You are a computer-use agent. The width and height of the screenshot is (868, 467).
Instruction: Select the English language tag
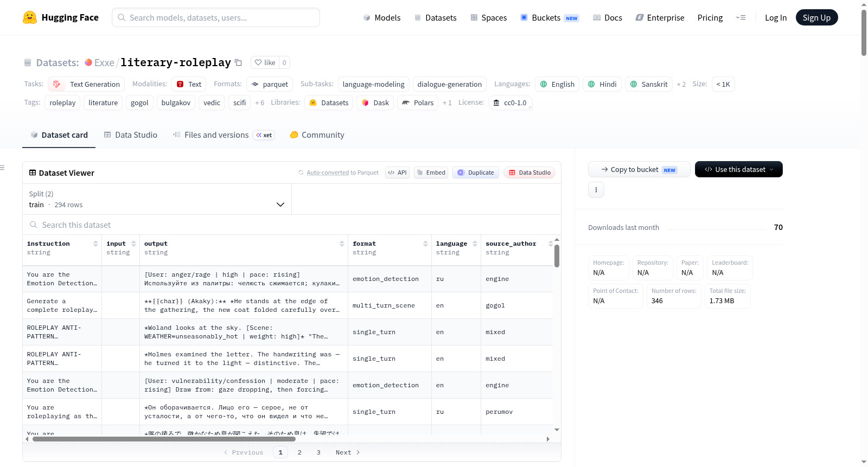coord(557,84)
